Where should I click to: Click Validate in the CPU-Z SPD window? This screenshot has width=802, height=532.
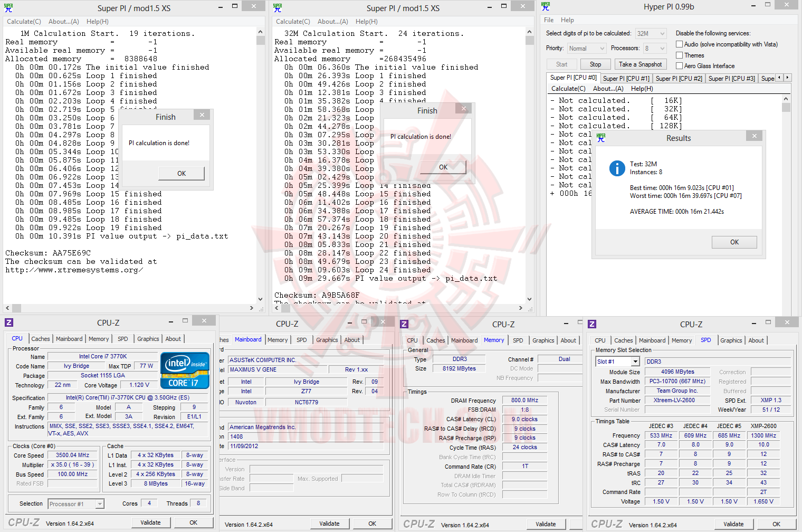733,524
